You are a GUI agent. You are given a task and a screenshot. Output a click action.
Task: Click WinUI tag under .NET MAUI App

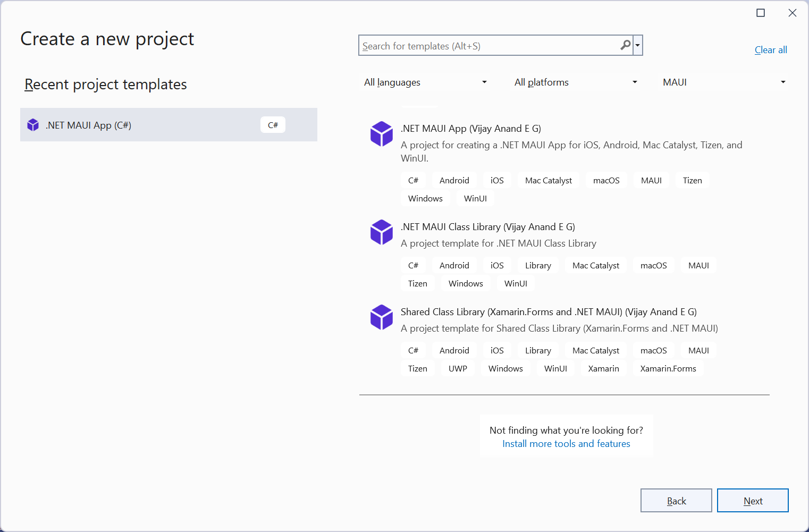pos(475,199)
